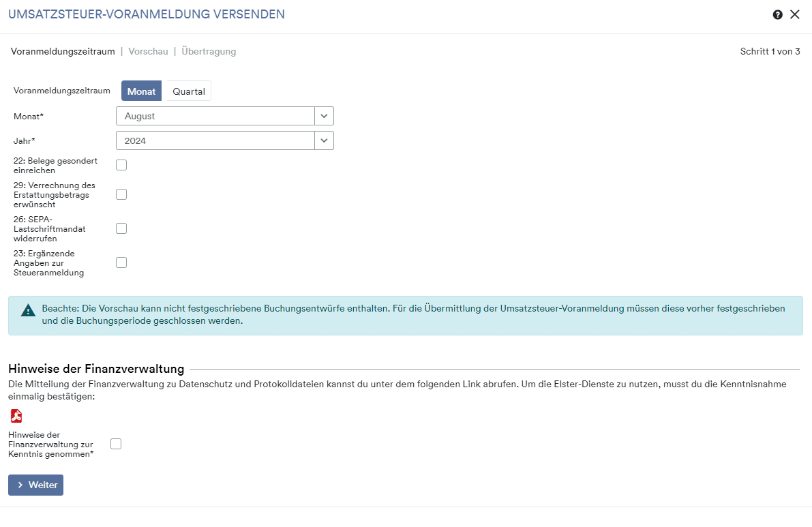Go to the Voranmeldungszeitraum step
This screenshot has width=812, height=527.
pyautogui.click(x=63, y=51)
